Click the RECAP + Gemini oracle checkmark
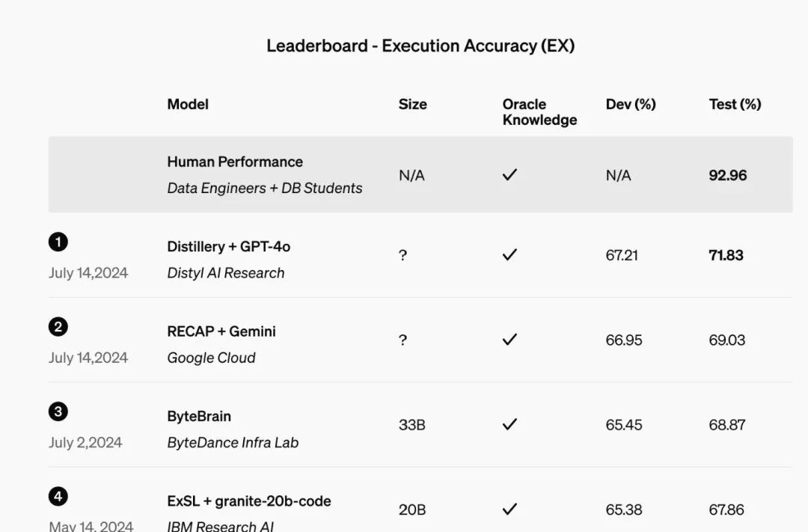Image resolution: width=808 pixels, height=532 pixels. 509,339
